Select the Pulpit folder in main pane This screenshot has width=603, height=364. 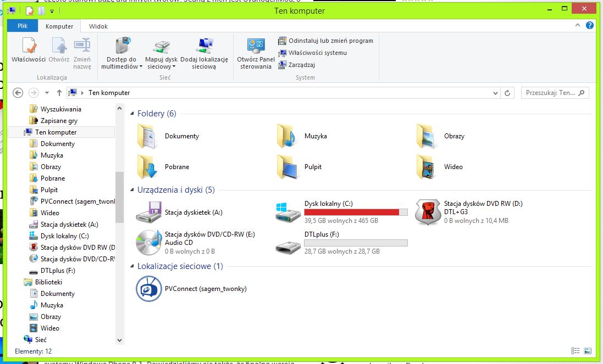286,167
